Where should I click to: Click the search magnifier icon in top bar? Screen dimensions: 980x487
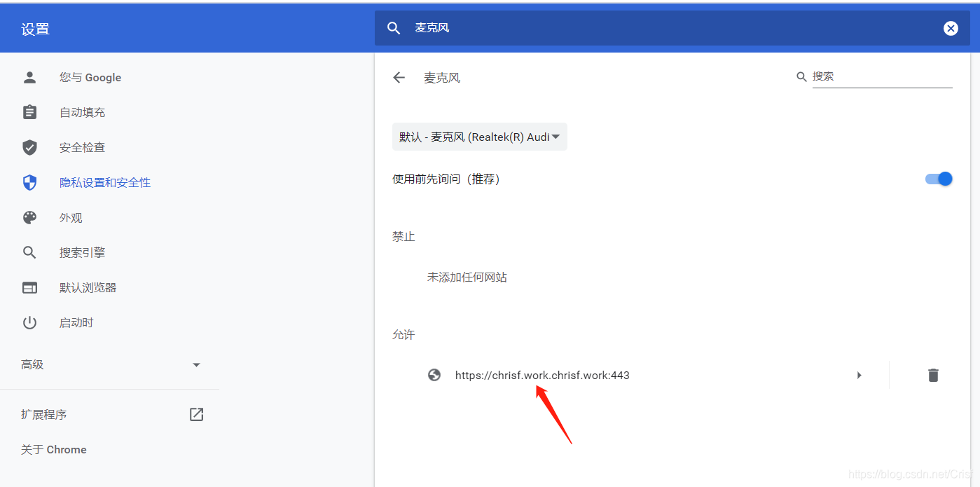click(x=394, y=28)
